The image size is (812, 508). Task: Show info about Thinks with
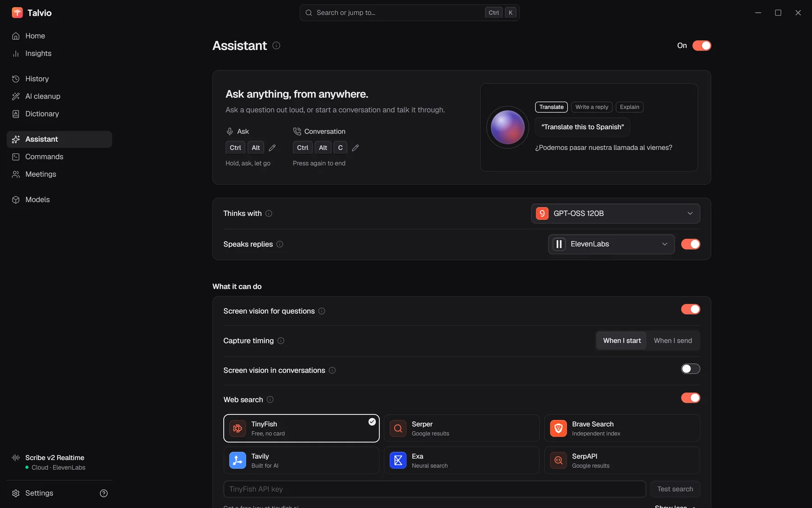click(269, 214)
